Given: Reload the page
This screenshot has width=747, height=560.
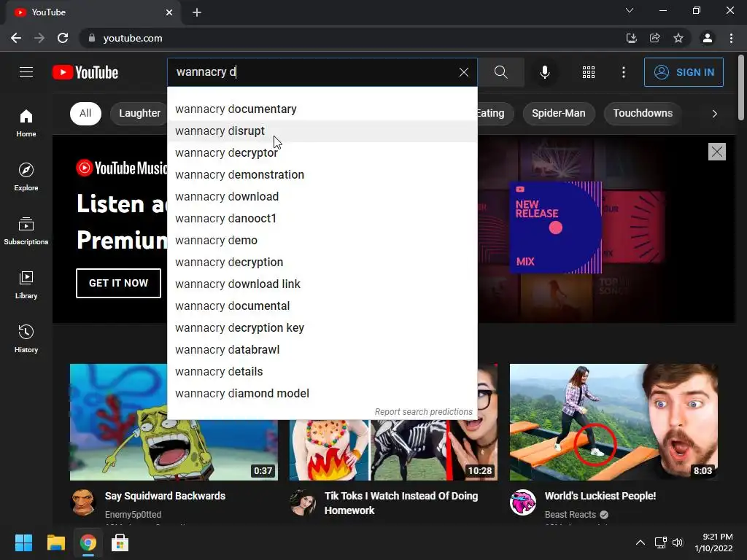Looking at the screenshot, I should tap(63, 38).
